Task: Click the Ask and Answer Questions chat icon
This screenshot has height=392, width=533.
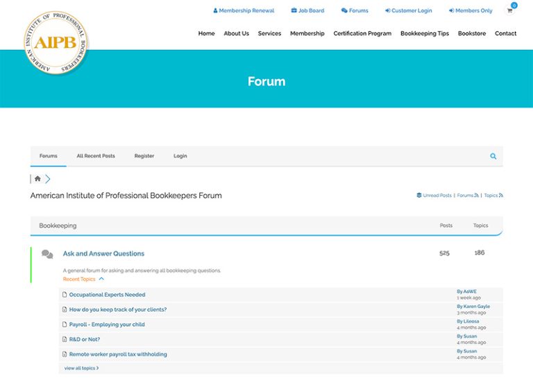Action: [x=47, y=254]
